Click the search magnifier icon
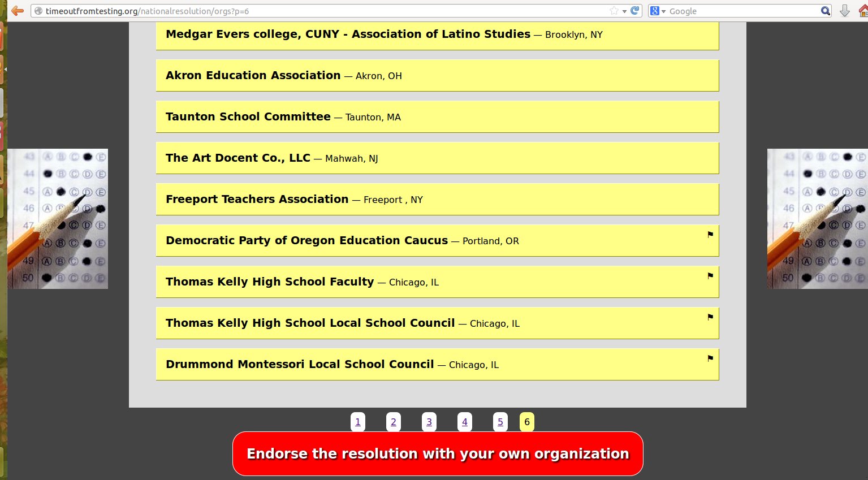Image resolution: width=868 pixels, height=480 pixels. pos(826,11)
